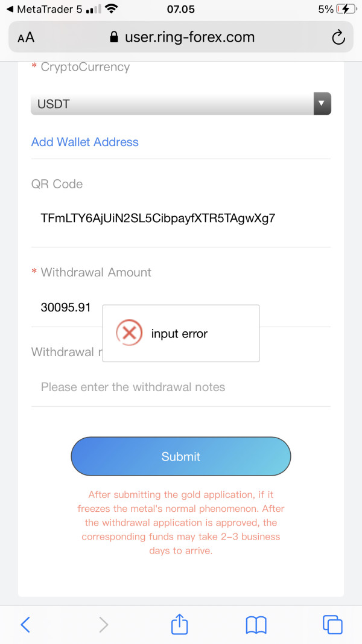Select the TFmLTY6Aj wallet address text
362x644 pixels.
(158, 218)
